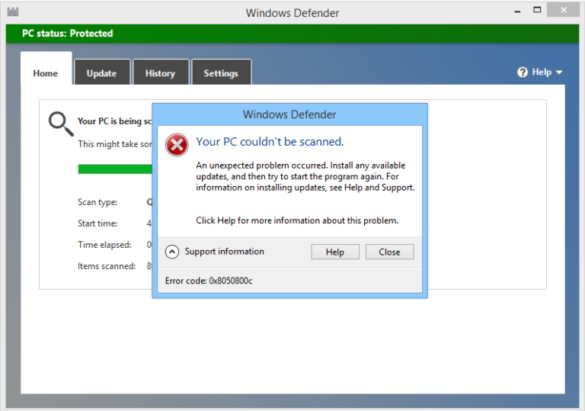This screenshot has width=585, height=411.
Task: Click the red error X icon in dialog
Action: (x=177, y=145)
